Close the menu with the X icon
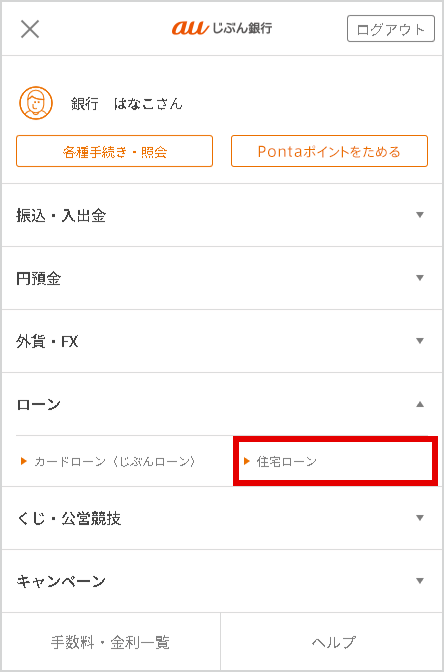444x672 pixels. [x=30, y=29]
